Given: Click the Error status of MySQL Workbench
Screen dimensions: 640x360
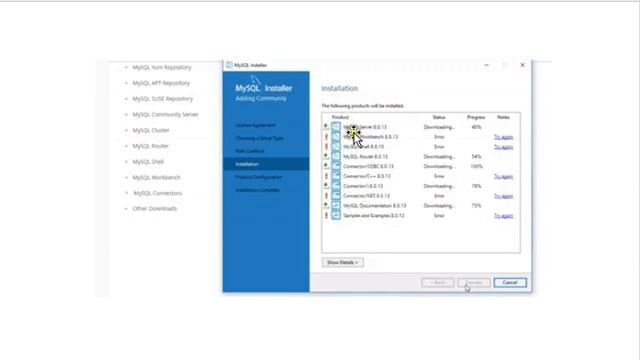Looking at the screenshot, I should click(439, 137).
